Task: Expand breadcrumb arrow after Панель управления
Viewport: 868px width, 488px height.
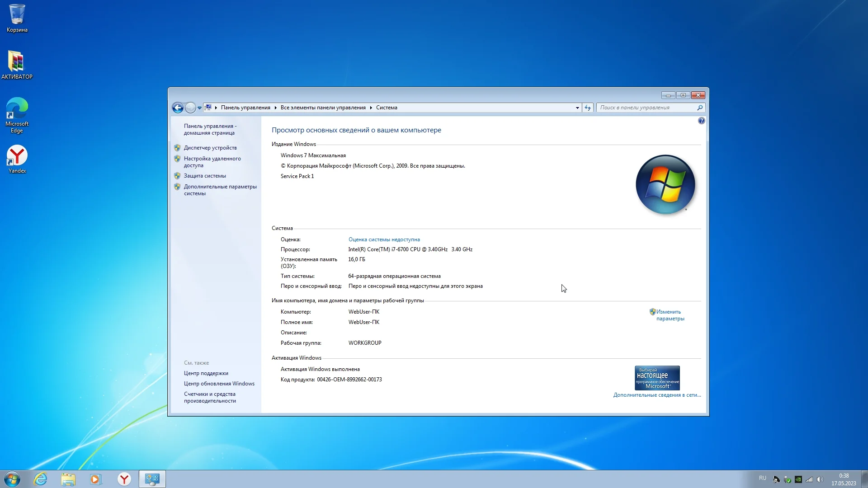Action: (275, 108)
